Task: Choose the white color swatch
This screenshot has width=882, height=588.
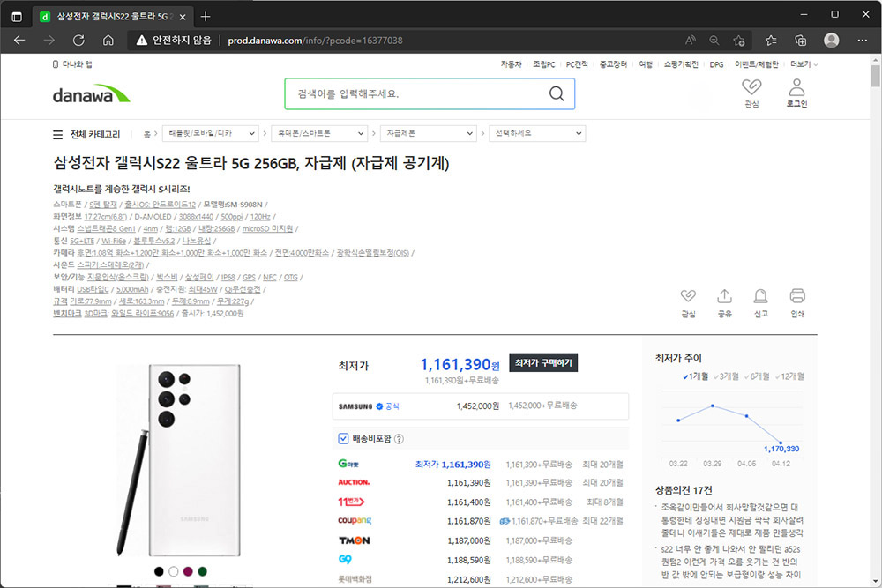Action: (x=174, y=572)
